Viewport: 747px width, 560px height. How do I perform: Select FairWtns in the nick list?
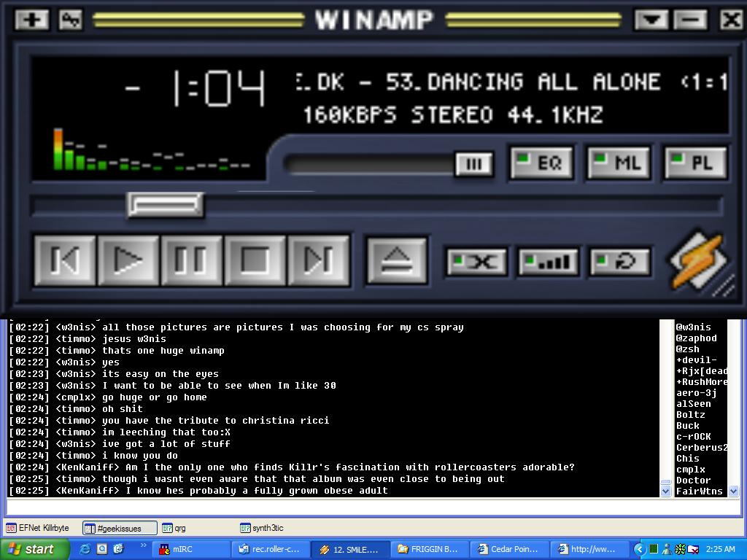(699, 491)
